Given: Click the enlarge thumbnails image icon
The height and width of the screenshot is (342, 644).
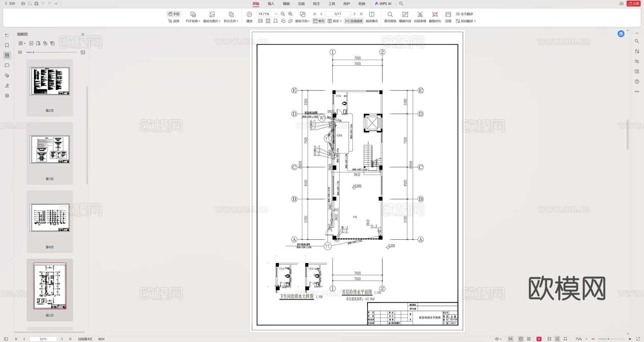Looking at the screenshot, I should click(83, 52).
